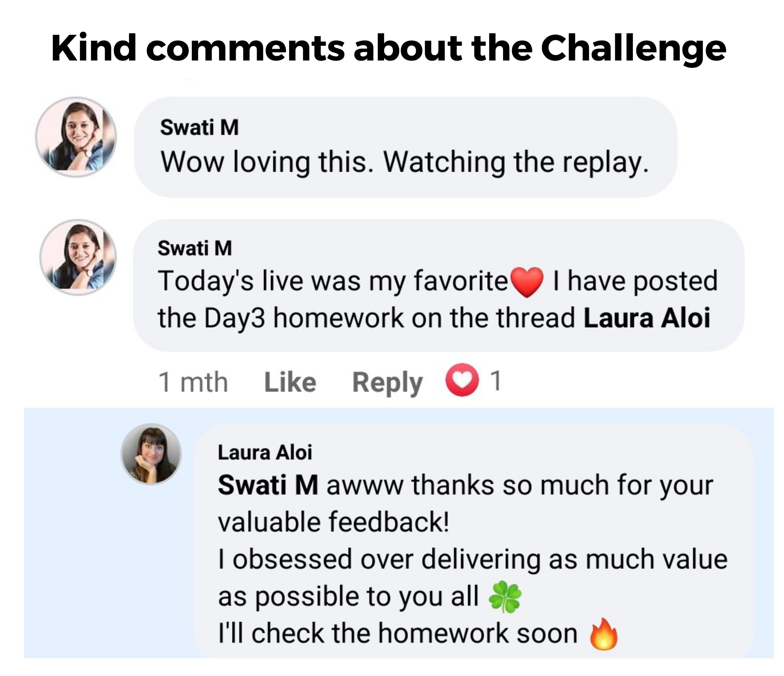Click Laura Aloi's profile picture
The width and height of the screenshot is (784, 676).
tap(151, 454)
